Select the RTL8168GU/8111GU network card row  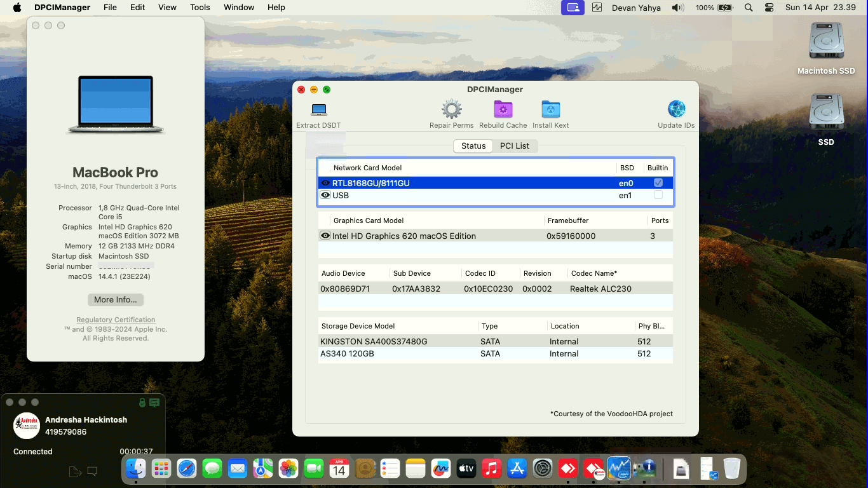pos(495,183)
